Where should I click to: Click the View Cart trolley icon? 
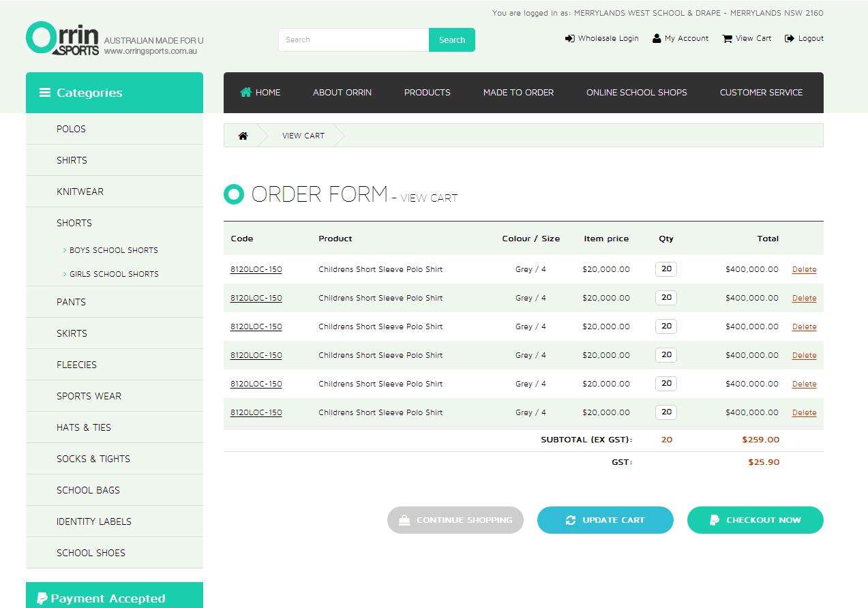tap(727, 38)
